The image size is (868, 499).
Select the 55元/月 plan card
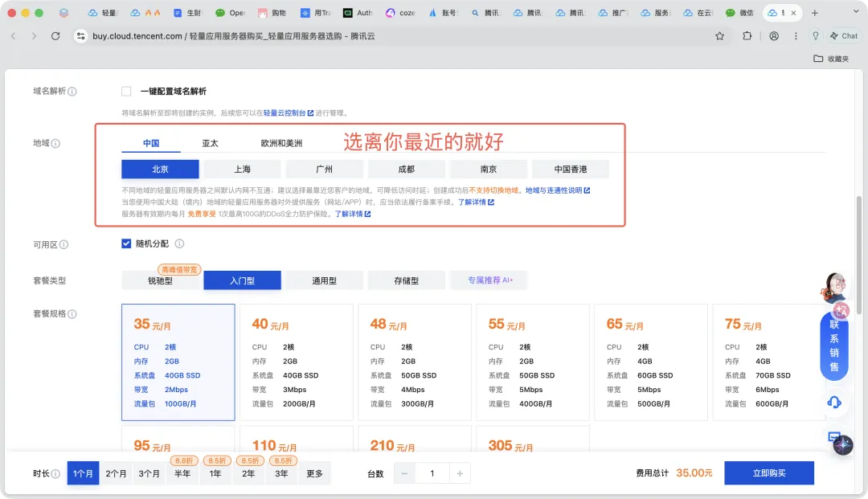pyautogui.click(x=533, y=362)
